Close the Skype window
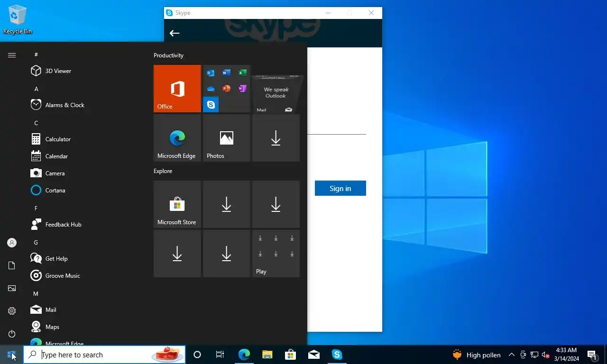The height and width of the screenshot is (364, 607). (x=371, y=13)
